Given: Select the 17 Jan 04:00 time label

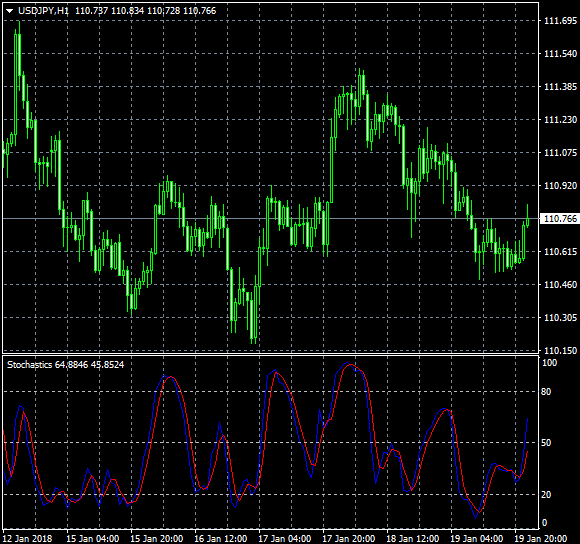Looking at the screenshot, I should [x=284, y=538].
